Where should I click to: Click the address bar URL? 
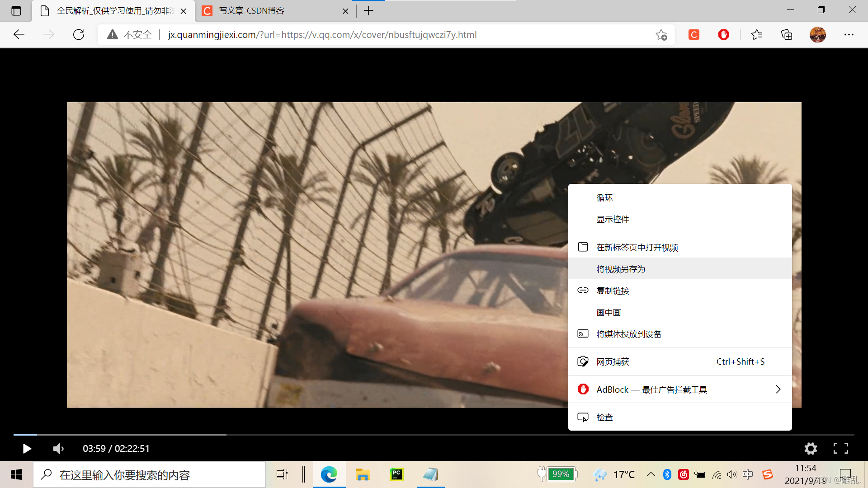click(322, 35)
